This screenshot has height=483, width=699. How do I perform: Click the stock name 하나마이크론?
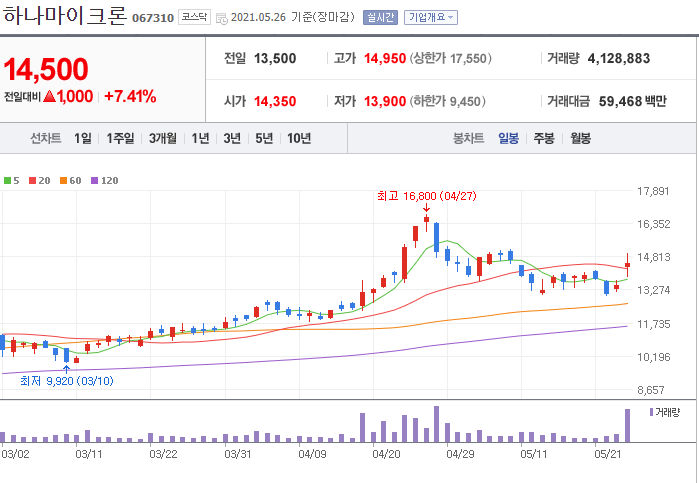(x=65, y=16)
